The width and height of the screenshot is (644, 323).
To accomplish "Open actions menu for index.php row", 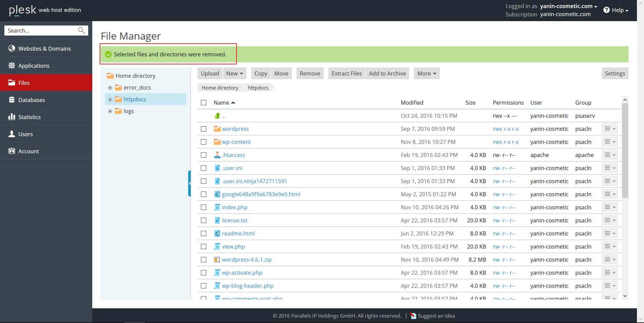I will [609, 207].
